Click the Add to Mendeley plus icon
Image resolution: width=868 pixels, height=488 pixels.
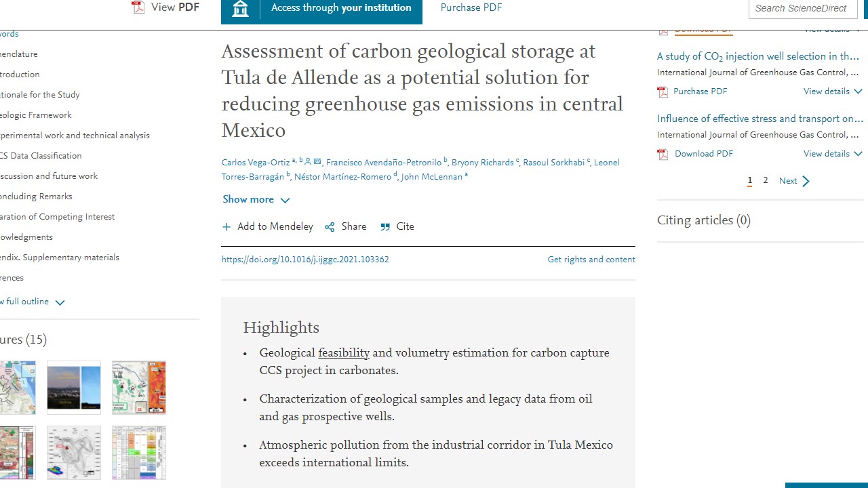coord(226,227)
